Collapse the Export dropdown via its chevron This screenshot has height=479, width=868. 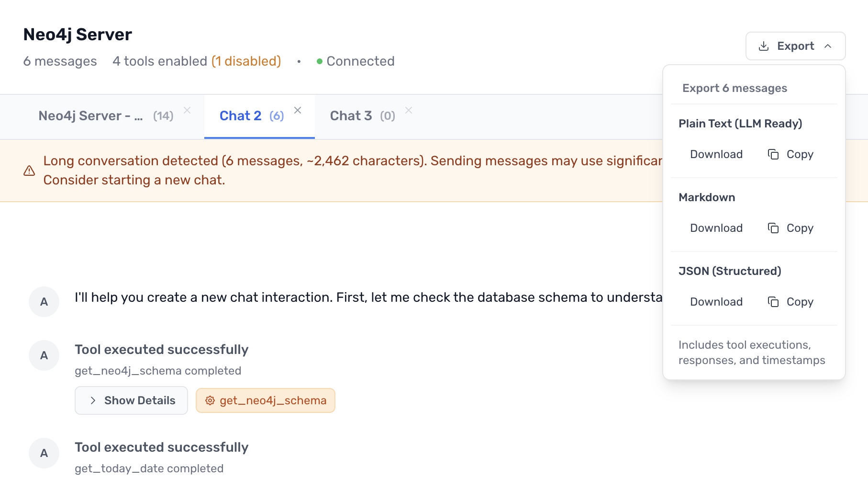(828, 46)
